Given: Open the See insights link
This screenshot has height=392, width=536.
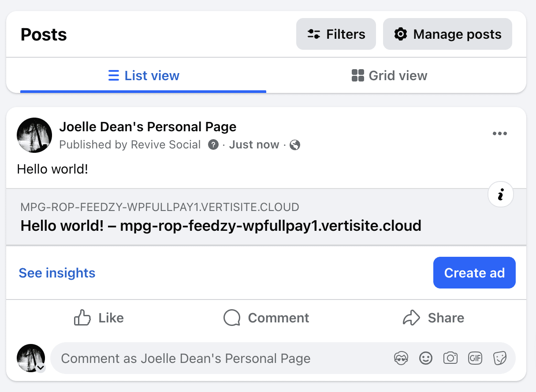Looking at the screenshot, I should point(57,273).
